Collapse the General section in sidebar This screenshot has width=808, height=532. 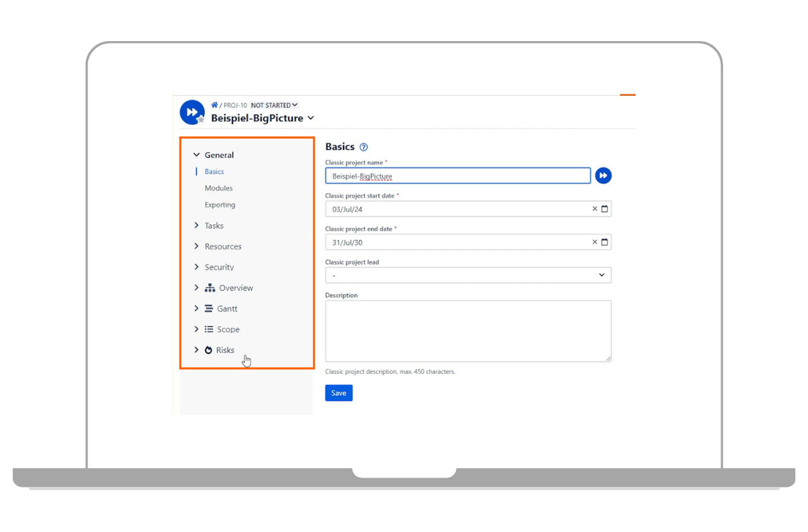(197, 155)
